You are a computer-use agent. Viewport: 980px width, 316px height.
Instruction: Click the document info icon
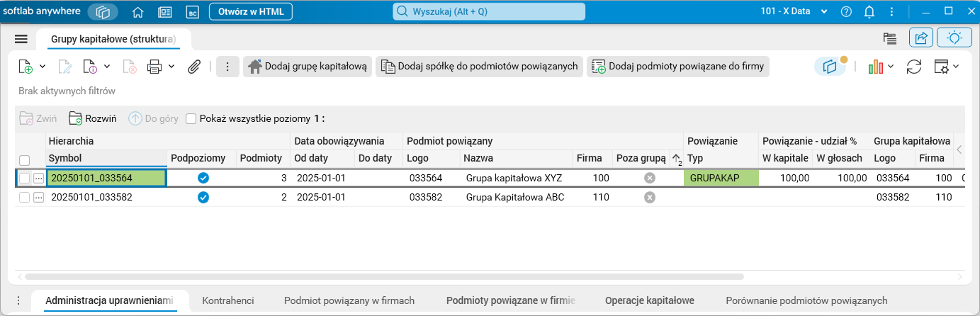[x=90, y=67]
